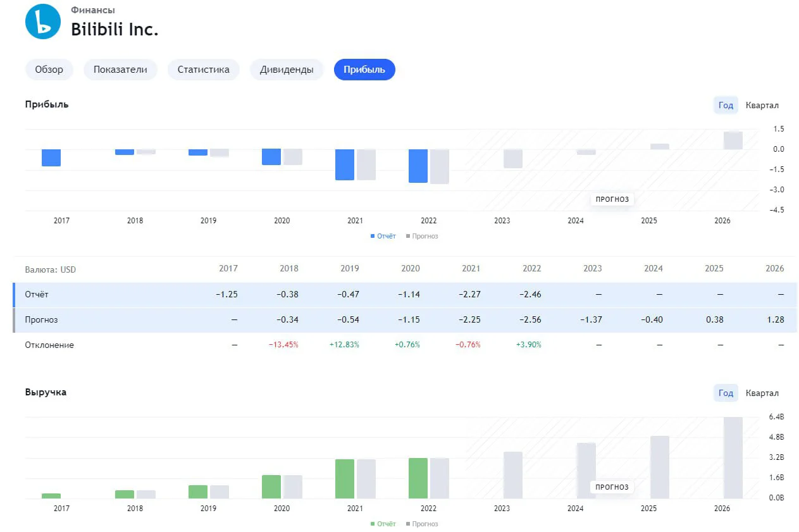Toggle Прогноз legend in the Выручка chart
Screen dimensions: 799x532
click(422, 524)
